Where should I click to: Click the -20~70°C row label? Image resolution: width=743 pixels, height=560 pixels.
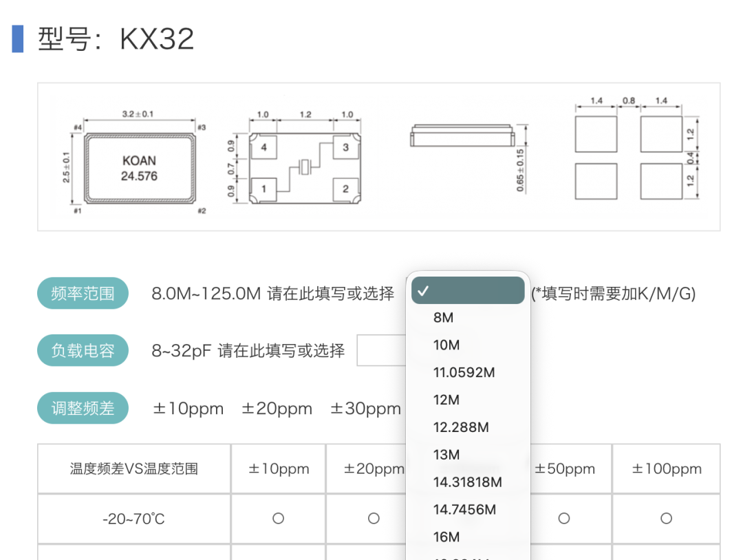[134, 519]
